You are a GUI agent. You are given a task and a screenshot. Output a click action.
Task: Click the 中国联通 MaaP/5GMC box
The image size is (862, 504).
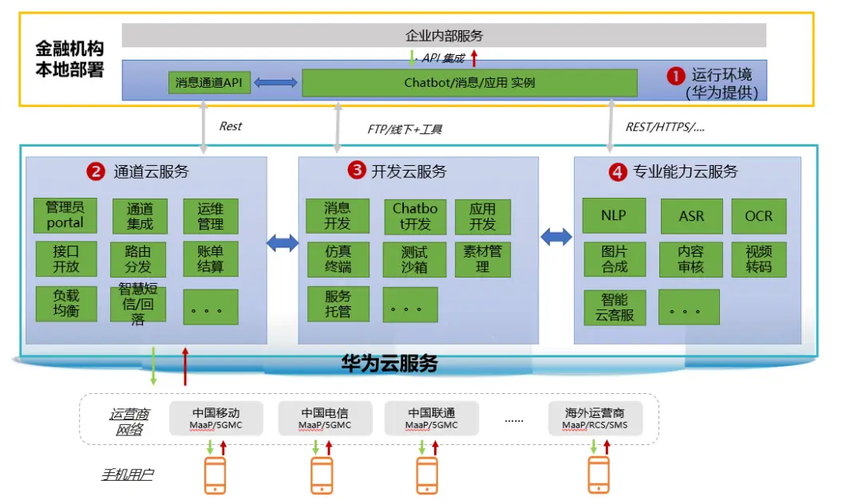432,419
